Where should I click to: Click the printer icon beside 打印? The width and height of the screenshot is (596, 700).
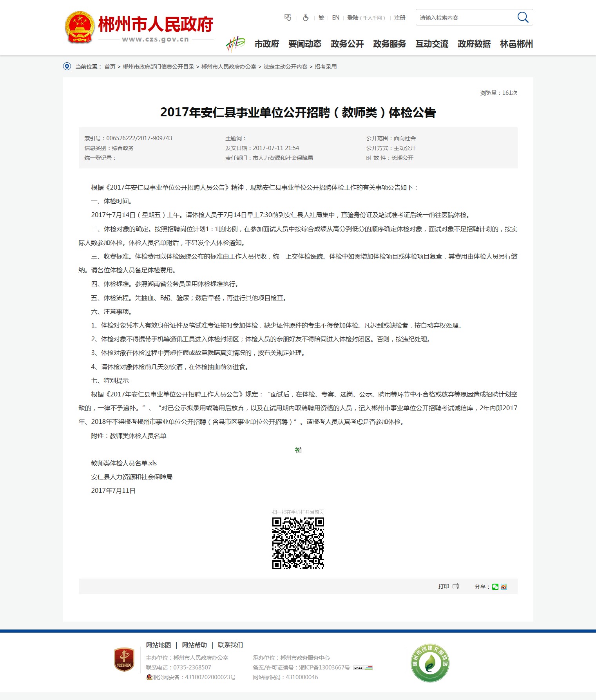[456, 586]
